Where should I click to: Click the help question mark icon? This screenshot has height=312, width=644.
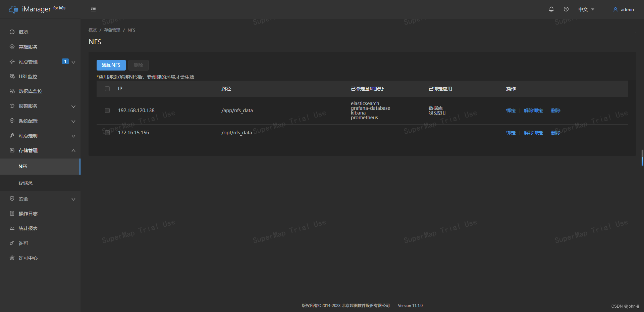[x=566, y=9]
